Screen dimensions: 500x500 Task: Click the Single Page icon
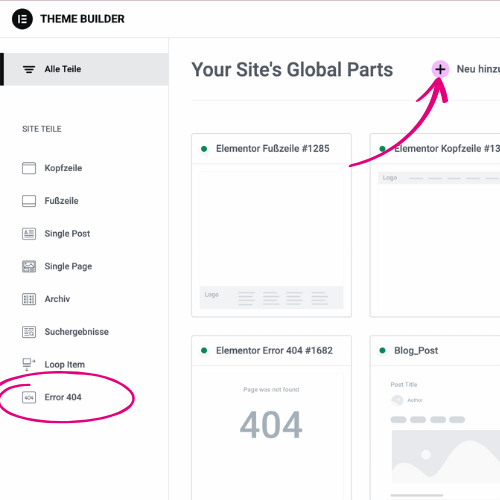click(29, 266)
